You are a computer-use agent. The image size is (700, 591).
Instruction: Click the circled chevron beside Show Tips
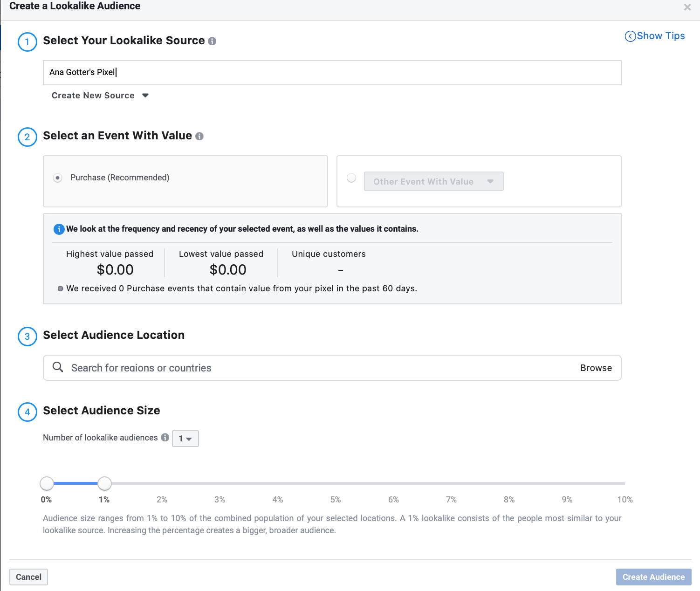point(630,36)
